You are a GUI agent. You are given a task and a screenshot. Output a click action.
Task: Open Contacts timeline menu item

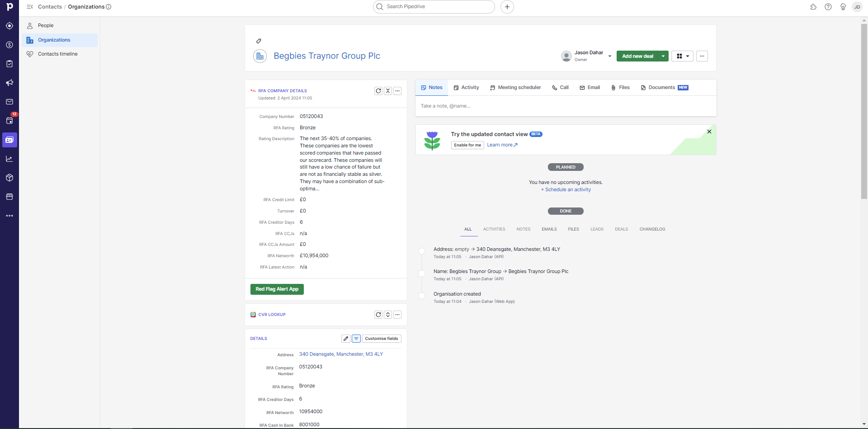click(60, 54)
